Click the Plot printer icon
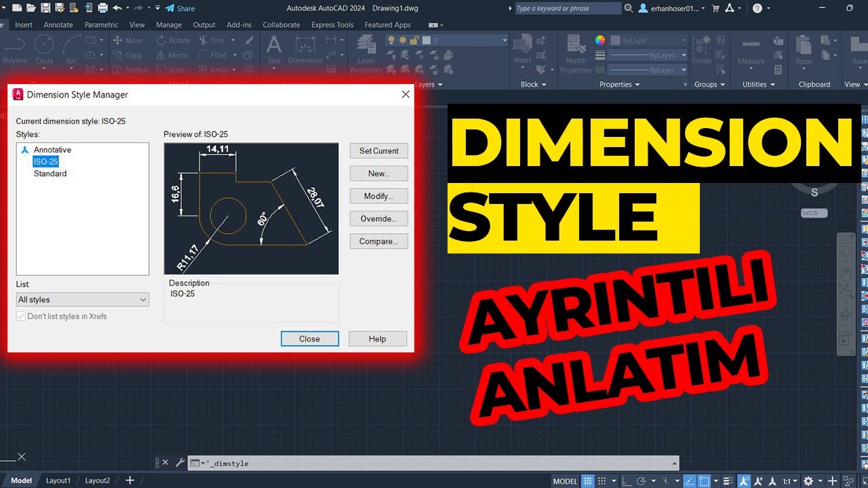The width and height of the screenshot is (868, 488). (x=102, y=8)
